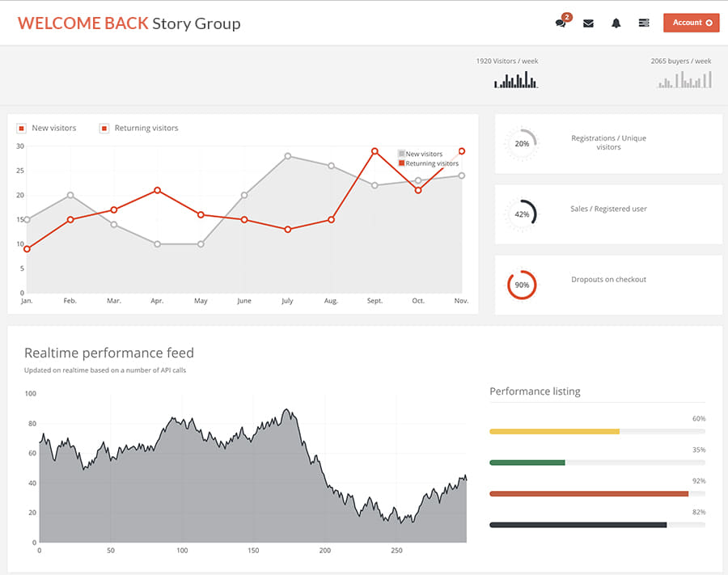
Task: Click the green 35% performance bar
Action: [527, 463]
